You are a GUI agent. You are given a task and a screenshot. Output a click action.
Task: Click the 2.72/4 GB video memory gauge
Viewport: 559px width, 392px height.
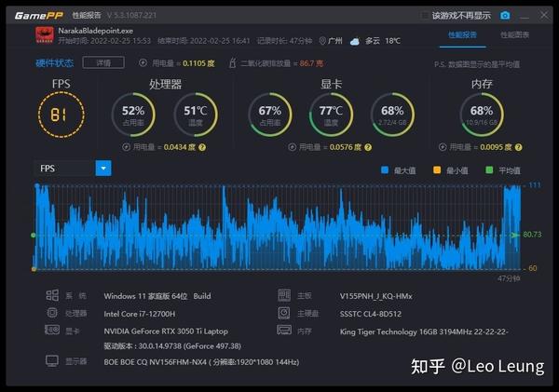392,115
